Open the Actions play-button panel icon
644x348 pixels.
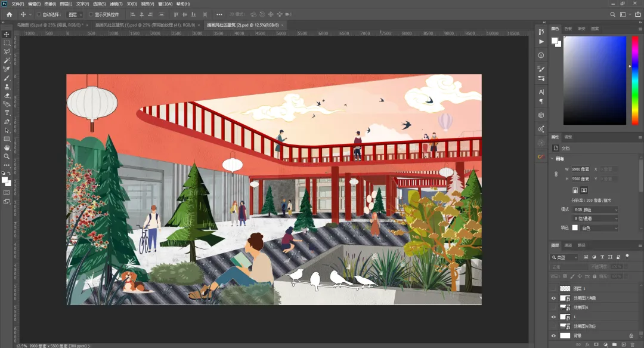pyautogui.click(x=541, y=42)
